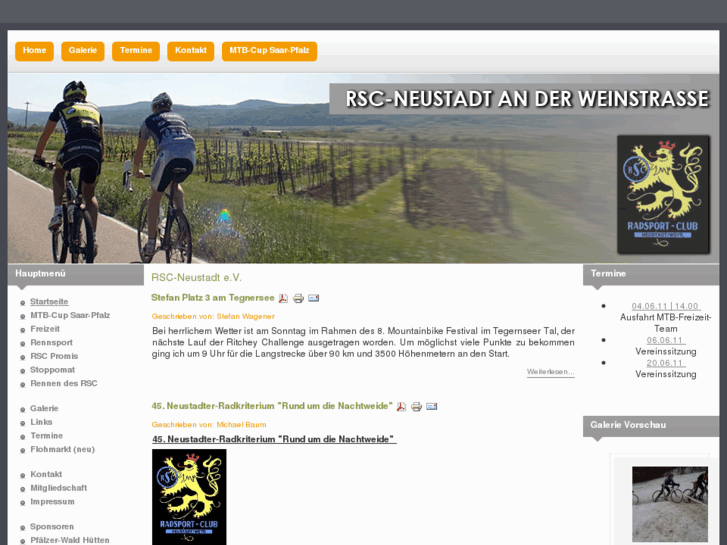Open green 45. Neustadter-Radkriterium article headline

pyautogui.click(x=272, y=406)
